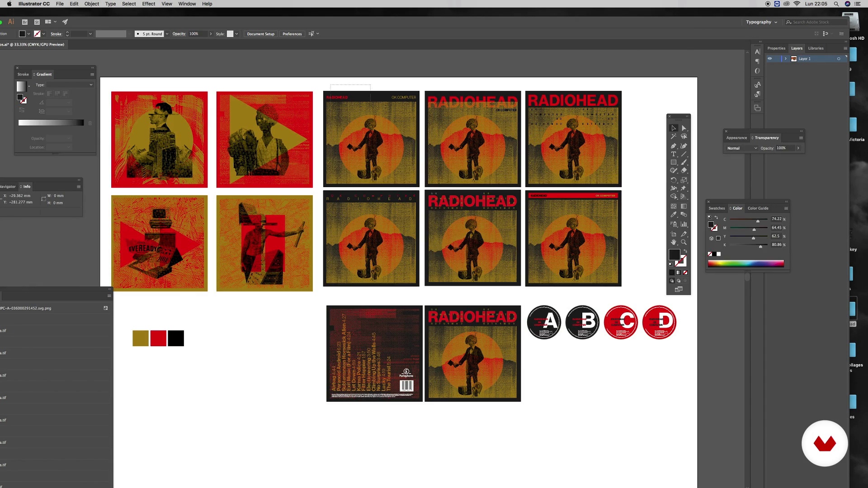Switch to the Appearance tab
This screenshot has width=868, height=488.
tap(736, 138)
